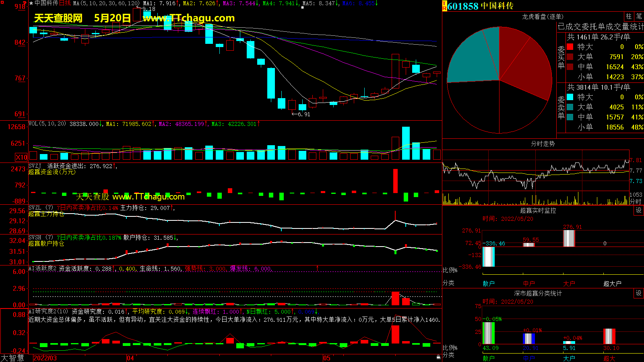Click the 日线 period selector
Screen dimensions: 644x362
(65, 3)
